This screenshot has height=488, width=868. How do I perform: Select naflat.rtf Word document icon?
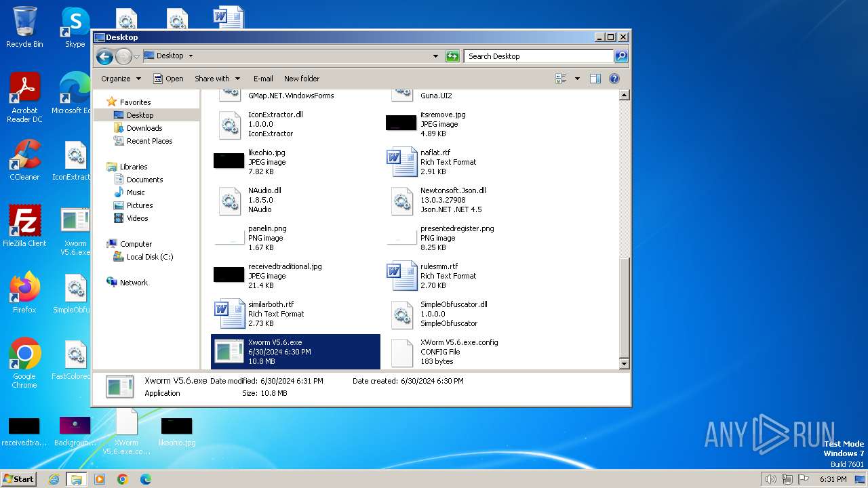[401, 163]
